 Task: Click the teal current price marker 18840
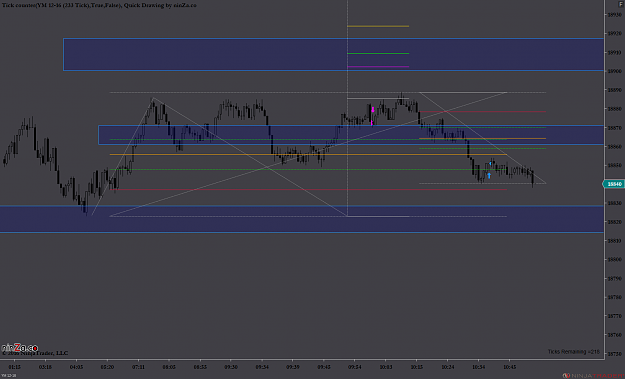(x=613, y=184)
